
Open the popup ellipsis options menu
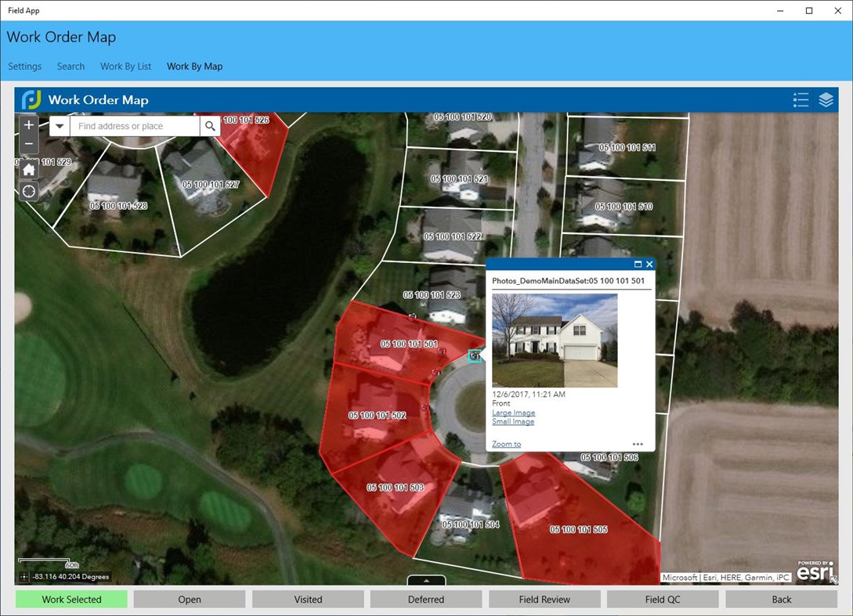(x=638, y=443)
